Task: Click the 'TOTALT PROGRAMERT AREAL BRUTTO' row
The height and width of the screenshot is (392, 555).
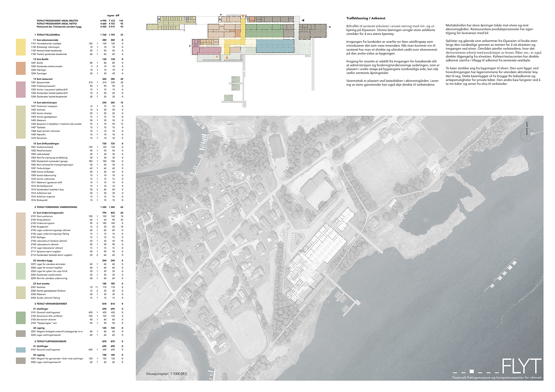Action: [x=80, y=21]
